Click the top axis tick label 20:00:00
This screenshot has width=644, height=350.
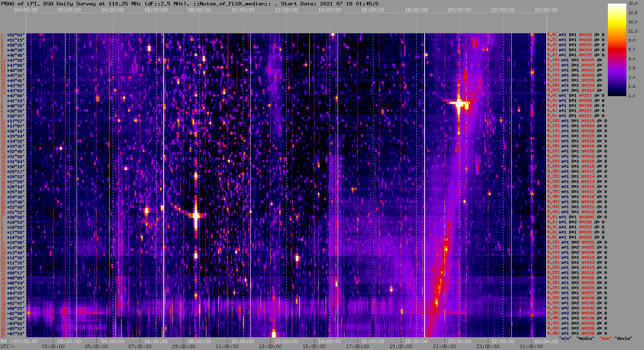pyautogui.click(x=460, y=10)
